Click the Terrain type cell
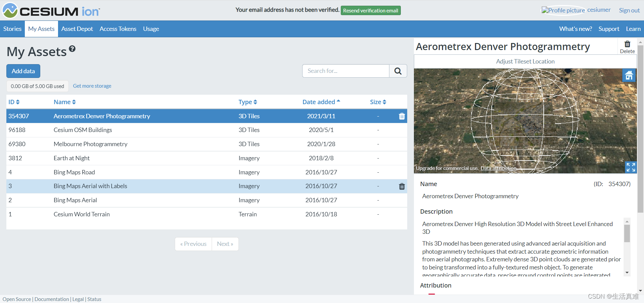Viewport: 644px width, 303px height. [x=248, y=214]
